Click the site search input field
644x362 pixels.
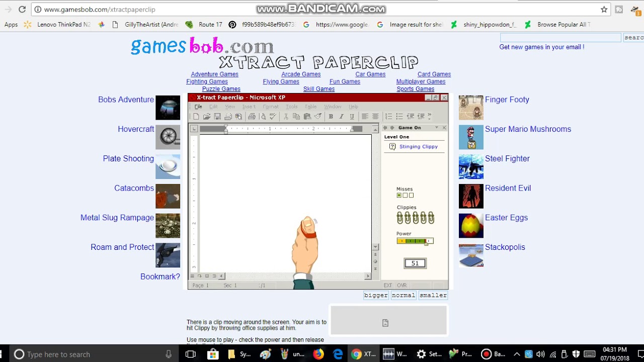(560, 38)
